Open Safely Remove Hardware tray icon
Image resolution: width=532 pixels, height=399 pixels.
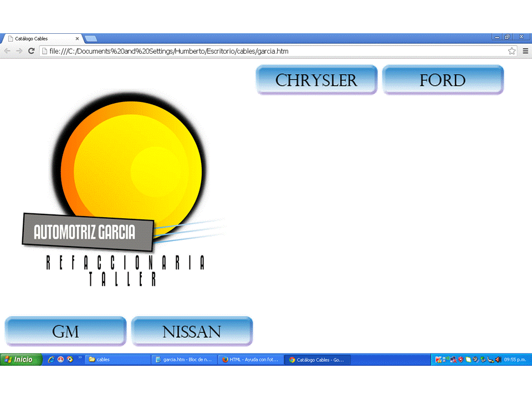coord(490,359)
